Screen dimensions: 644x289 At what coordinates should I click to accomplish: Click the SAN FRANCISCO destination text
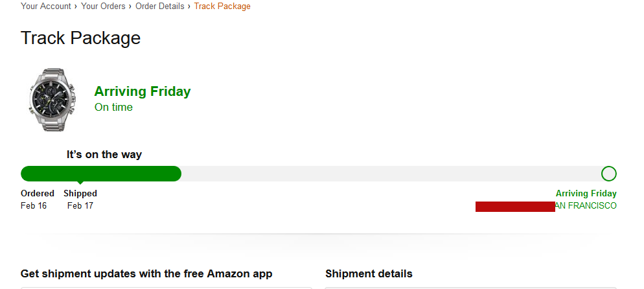click(x=586, y=206)
